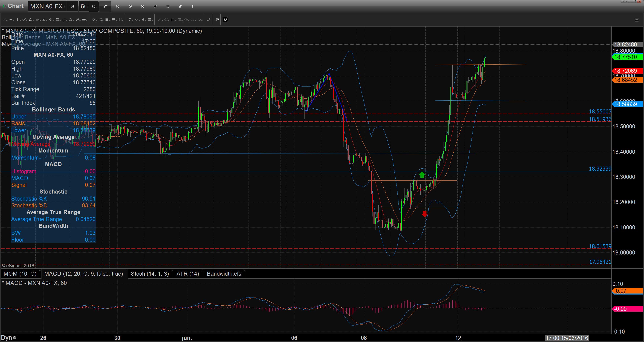
Task: Click Stochastic %K value in data window
Action: [89, 199]
